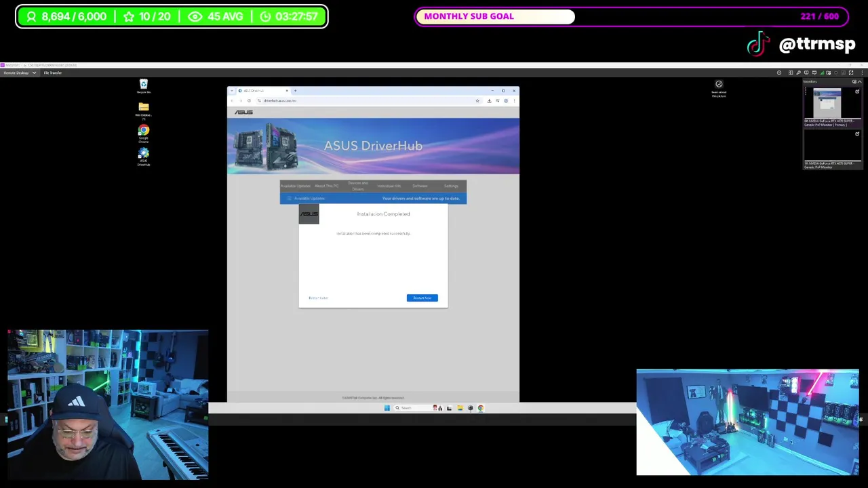Toggle fullscreen in the remote toolbar
The image size is (868, 488).
click(851, 73)
